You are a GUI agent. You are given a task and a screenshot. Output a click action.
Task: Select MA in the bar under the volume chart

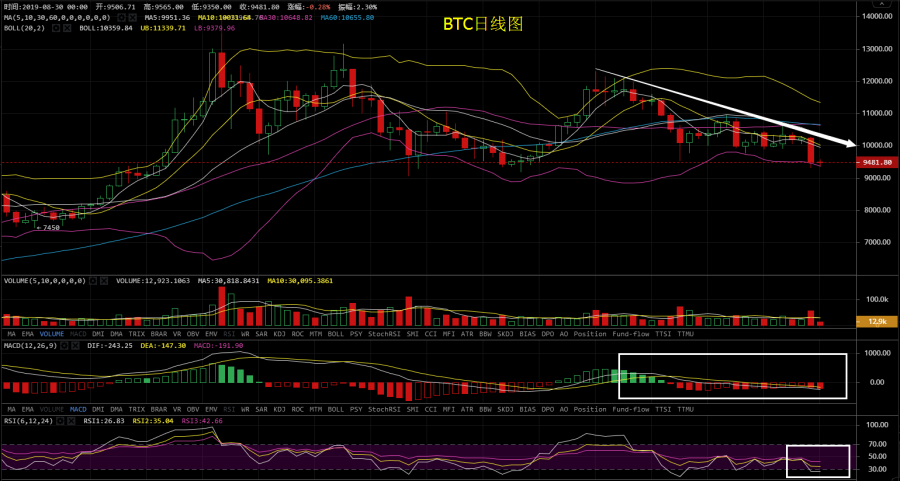[x=10, y=333]
